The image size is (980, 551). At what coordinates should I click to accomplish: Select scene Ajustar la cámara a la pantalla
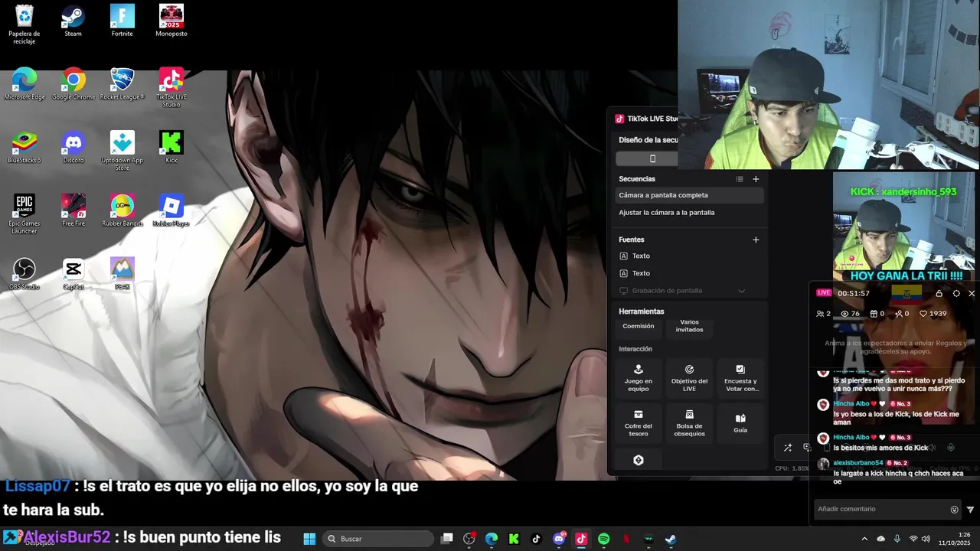690,213
